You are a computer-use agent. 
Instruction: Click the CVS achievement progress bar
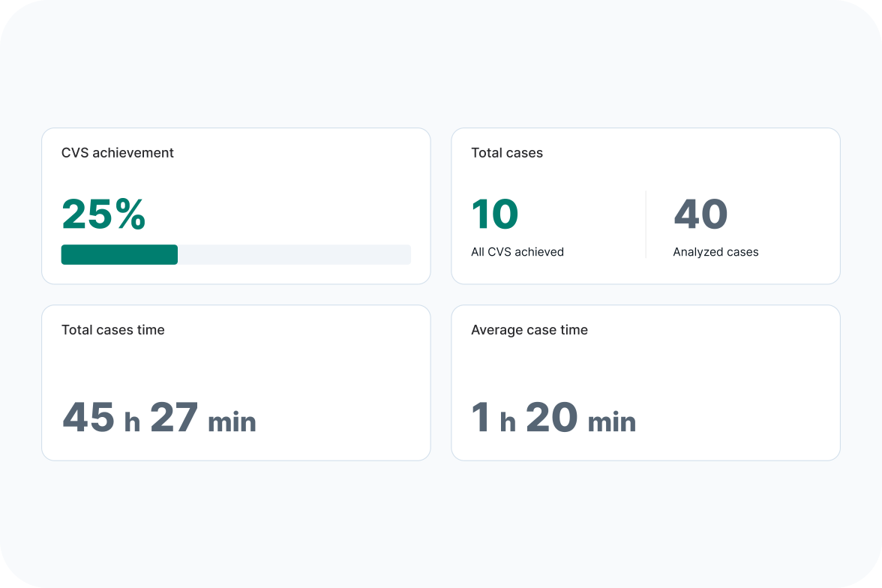[235, 255]
